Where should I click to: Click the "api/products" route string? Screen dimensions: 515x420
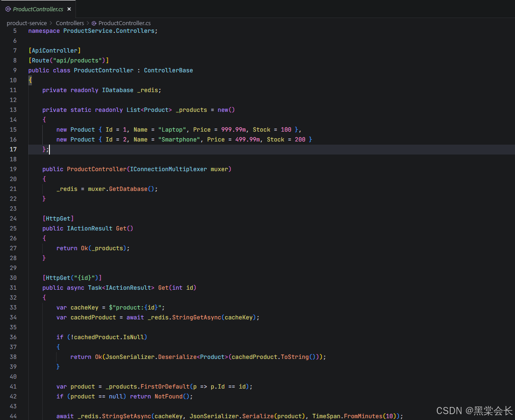point(77,61)
